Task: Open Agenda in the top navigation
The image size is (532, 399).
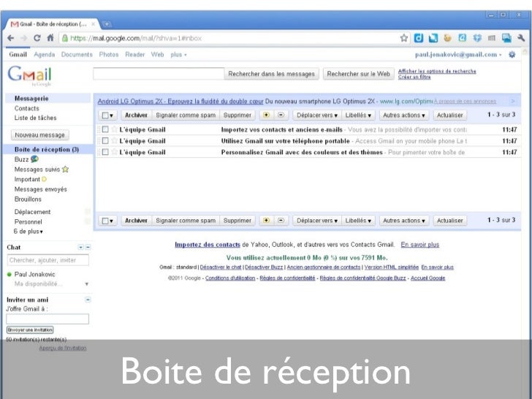Action: (44, 55)
